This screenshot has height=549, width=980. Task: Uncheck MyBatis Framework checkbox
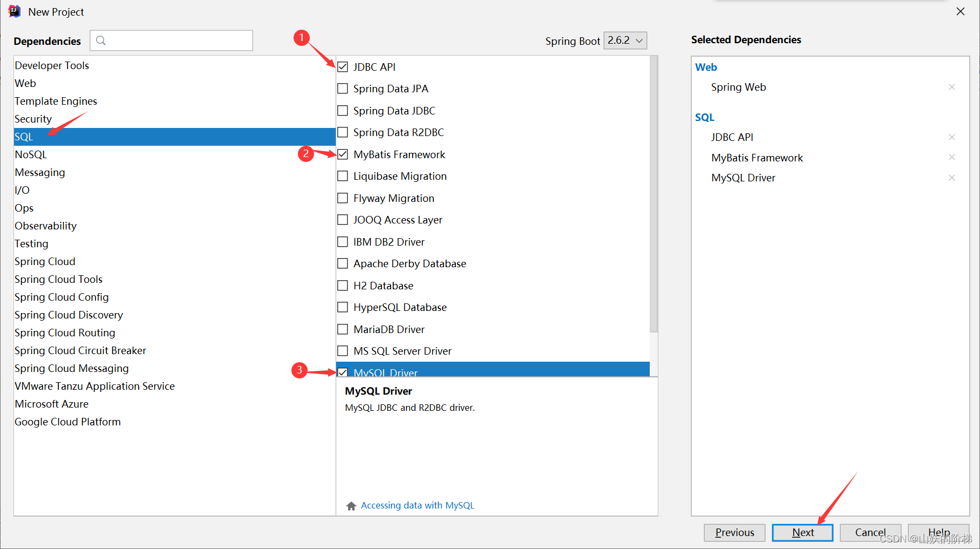343,154
